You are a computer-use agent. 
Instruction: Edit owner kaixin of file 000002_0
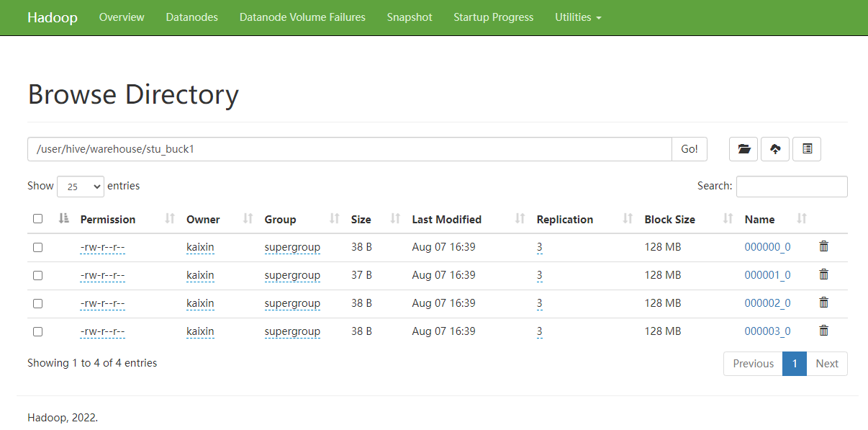[x=200, y=303]
